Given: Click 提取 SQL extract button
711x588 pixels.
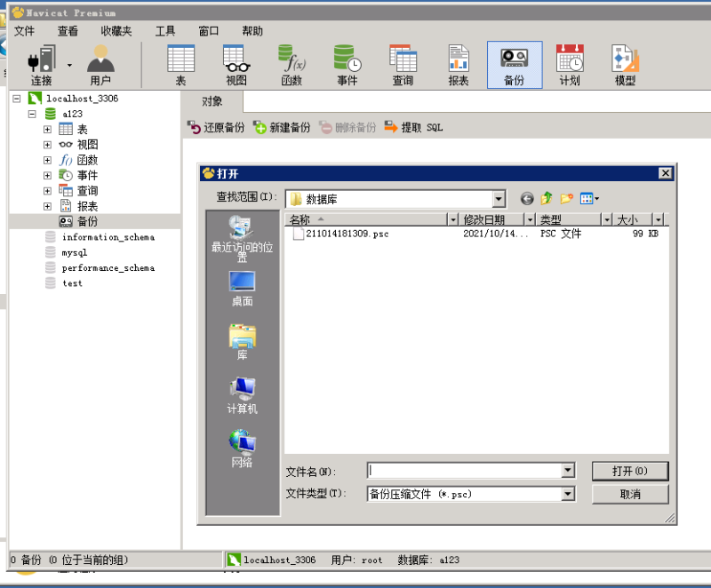Looking at the screenshot, I should tap(413, 127).
